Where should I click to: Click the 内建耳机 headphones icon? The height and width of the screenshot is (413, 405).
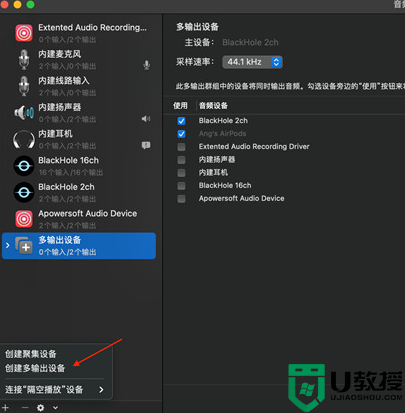coord(24,139)
